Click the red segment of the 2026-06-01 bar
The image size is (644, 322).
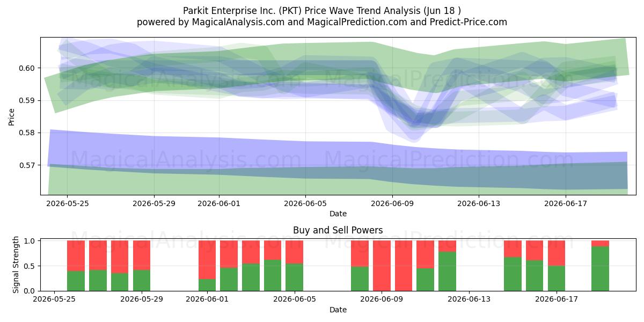(207, 260)
